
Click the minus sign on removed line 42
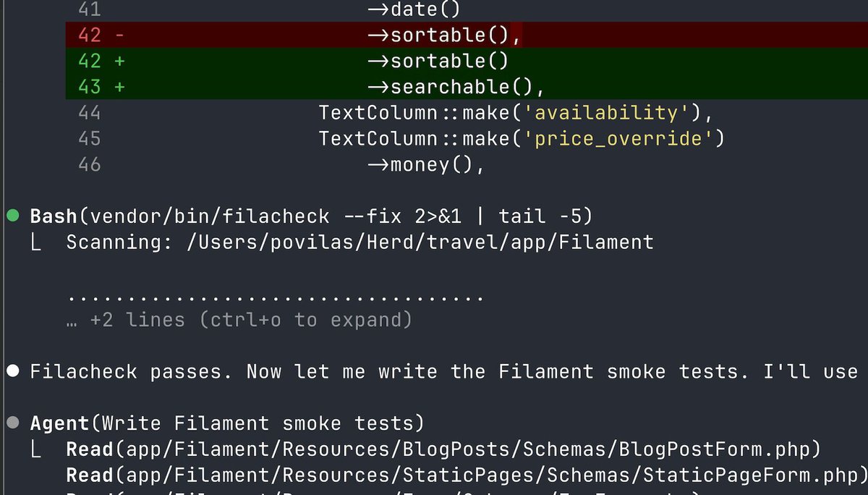(x=119, y=34)
